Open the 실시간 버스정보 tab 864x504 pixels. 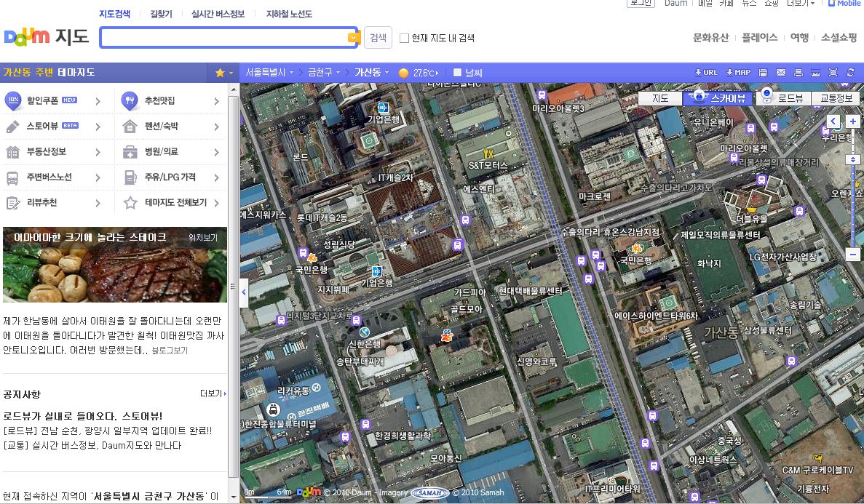coord(218,14)
